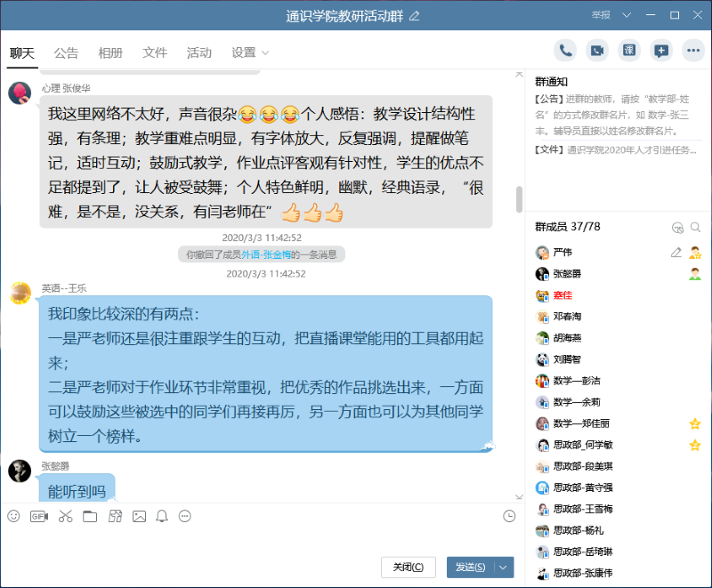Click the GIF animation icon
This screenshot has height=588, width=712.
pyautogui.click(x=39, y=516)
